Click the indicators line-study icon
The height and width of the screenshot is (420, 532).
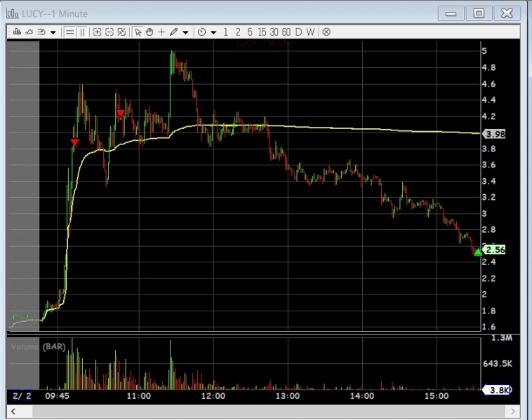(x=29, y=32)
